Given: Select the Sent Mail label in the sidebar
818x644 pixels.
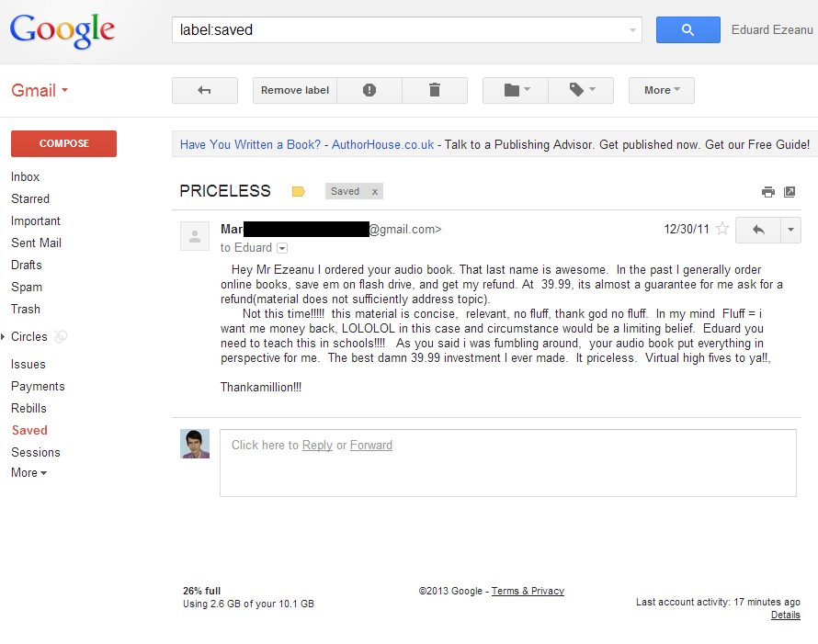Looking at the screenshot, I should [x=36, y=243].
